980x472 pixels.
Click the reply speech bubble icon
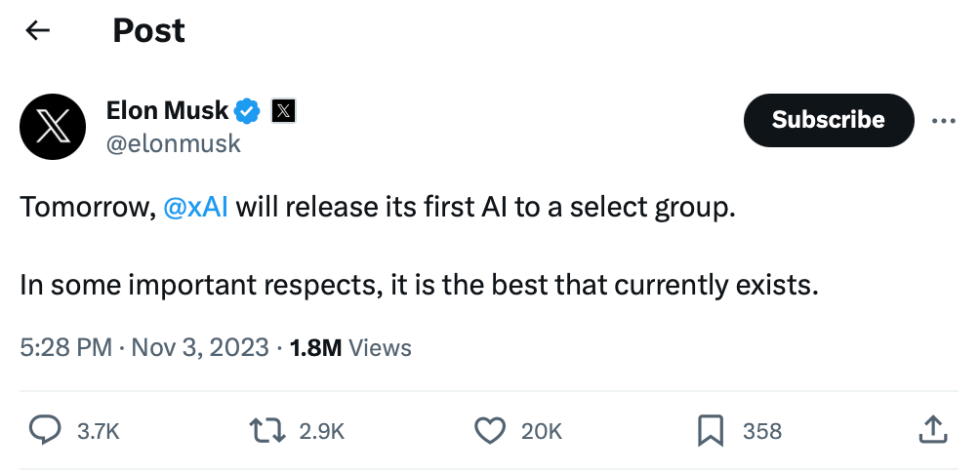[44, 430]
